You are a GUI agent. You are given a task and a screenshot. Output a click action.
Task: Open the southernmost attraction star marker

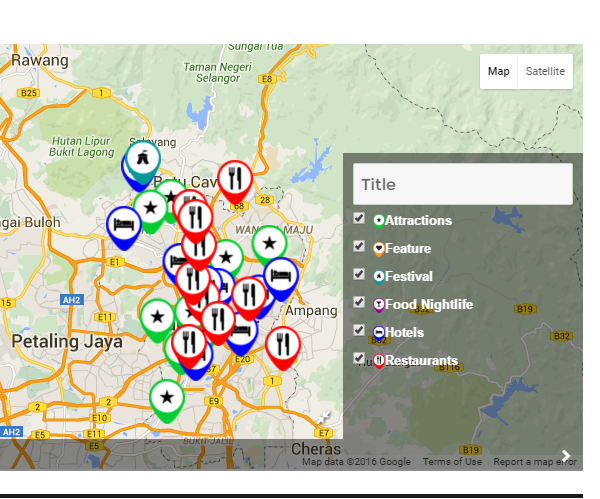(x=167, y=398)
